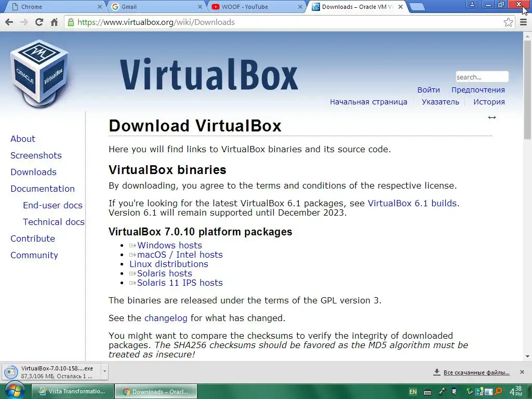Click the page vertical scrollbar thumb
This screenshot has width=532, height=399.
[x=527, y=90]
